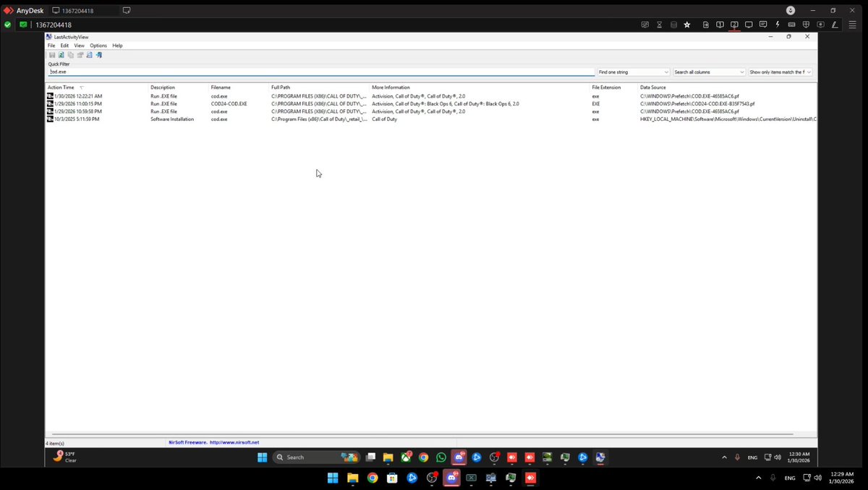Viewport: 868px width, 490px height.
Task: Click the AnyDesk permissions shield icon
Action: (x=806, y=25)
